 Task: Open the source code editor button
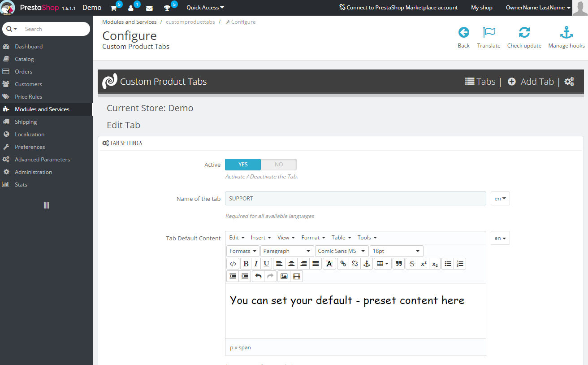233,264
